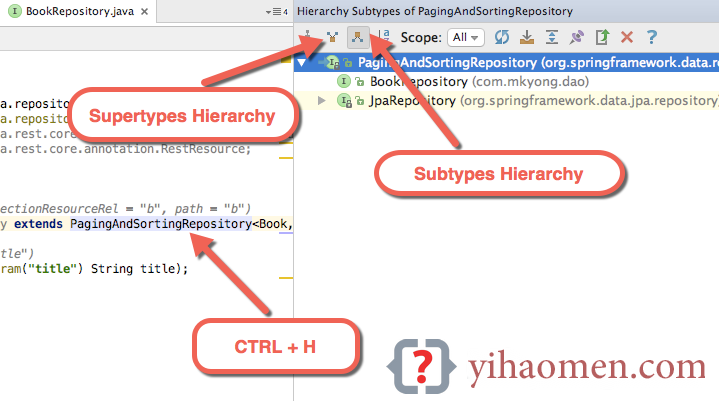Enable autoscroll to source
The height and width of the screenshot is (401, 719).
coord(527,37)
